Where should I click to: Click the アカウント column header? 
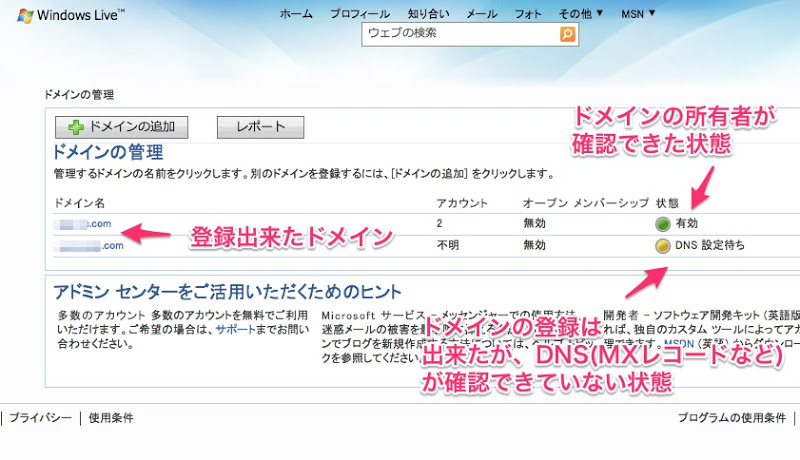(462, 203)
